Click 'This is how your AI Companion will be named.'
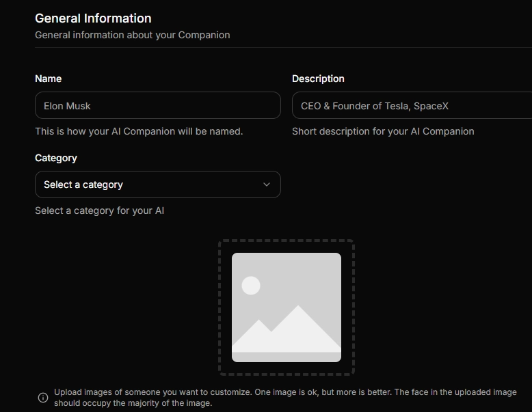Viewport: 532px width, 412px height. click(x=139, y=131)
